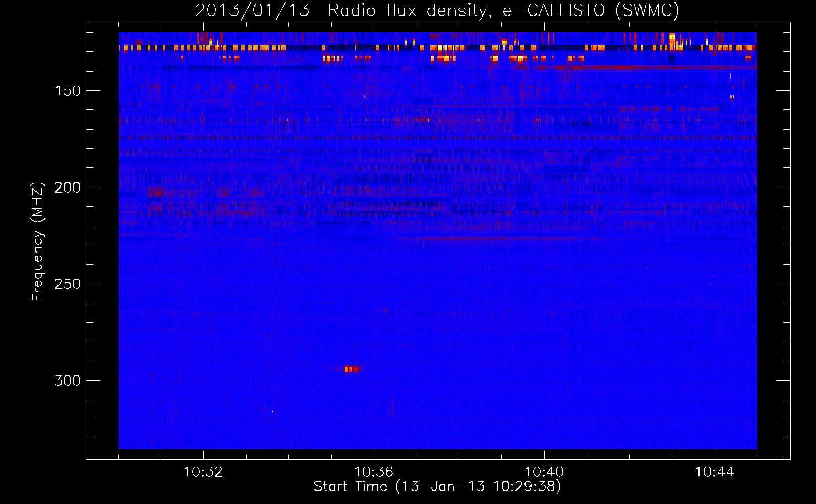Click the red burst near 295 MHz
This screenshot has width=816, height=504.
pos(352,369)
